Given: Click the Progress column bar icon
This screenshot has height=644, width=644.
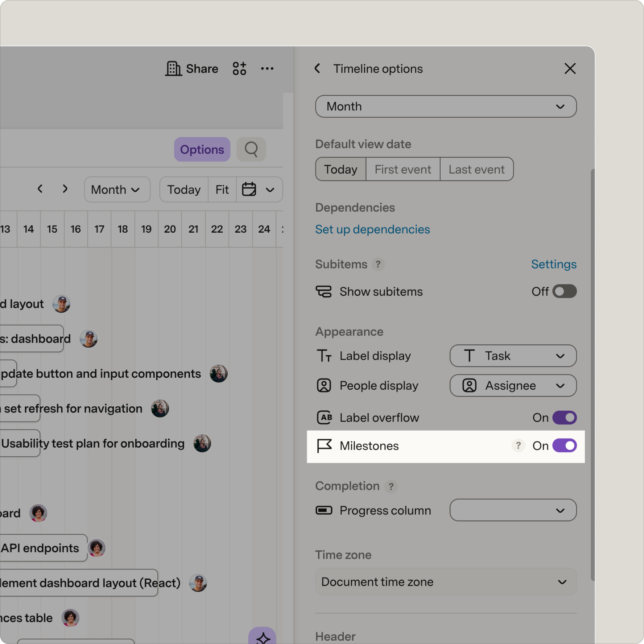Looking at the screenshot, I should 324,510.
